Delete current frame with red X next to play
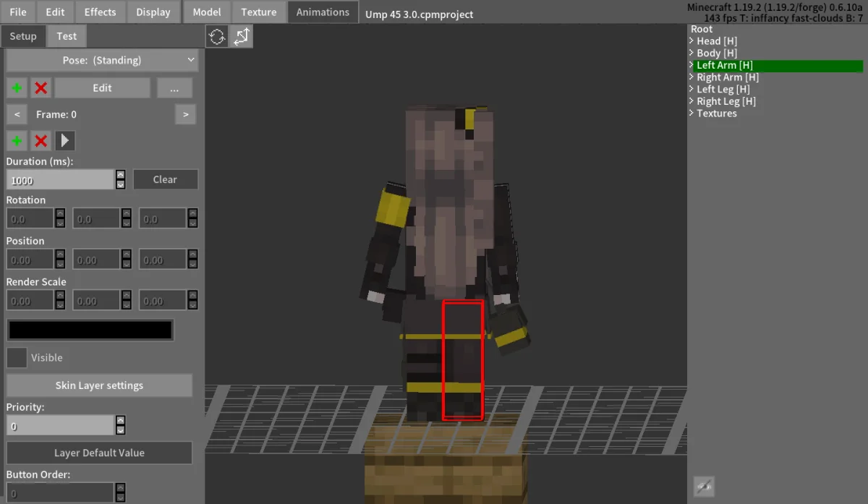 tap(41, 140)
